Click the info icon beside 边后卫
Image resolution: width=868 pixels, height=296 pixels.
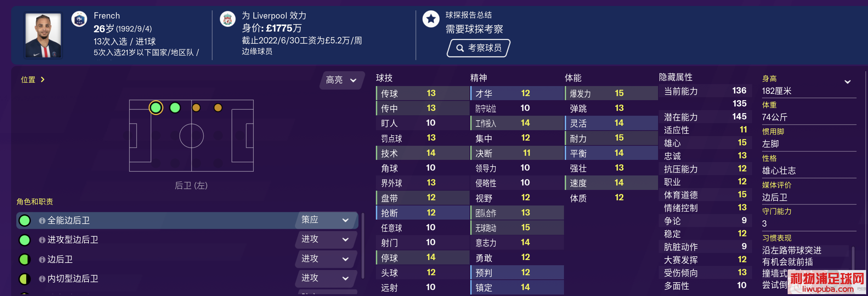click(42, 260)
